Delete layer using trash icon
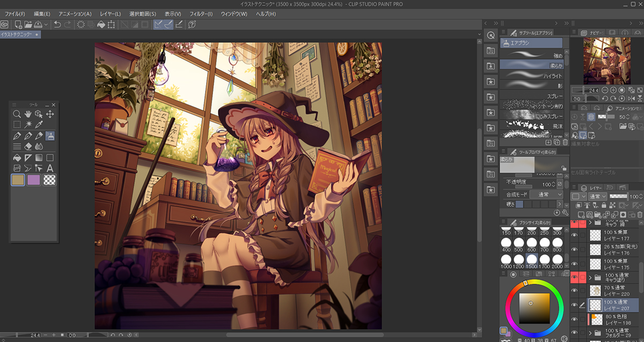The image size is (644, 342). pos(639,214)
